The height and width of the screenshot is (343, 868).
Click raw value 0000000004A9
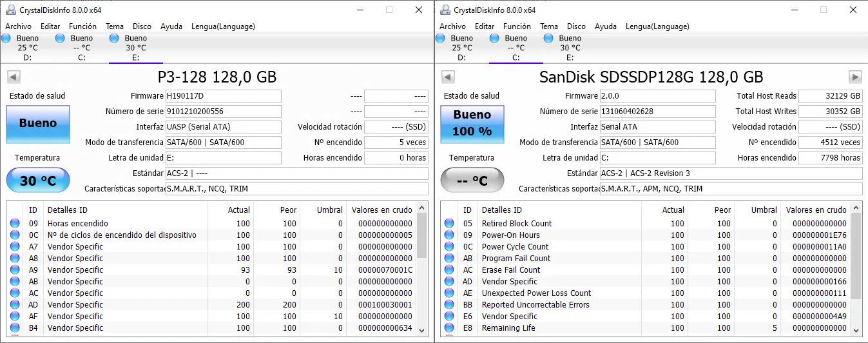820,317
